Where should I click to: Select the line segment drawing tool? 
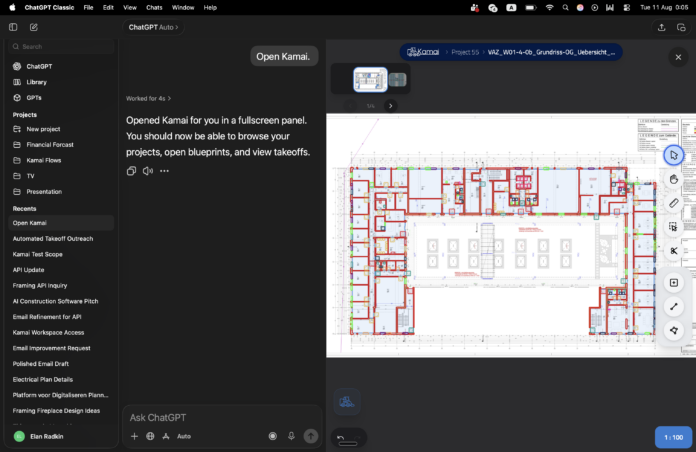coord(673,306)
